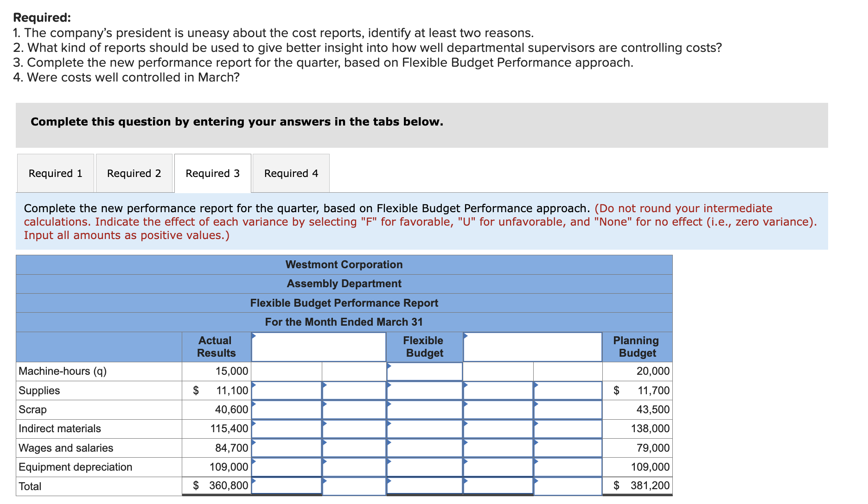The height and width of the screenshot is (504, 868).
Task: Open the Total row spending variance dropdown
Action: click(x=285, y=485)
